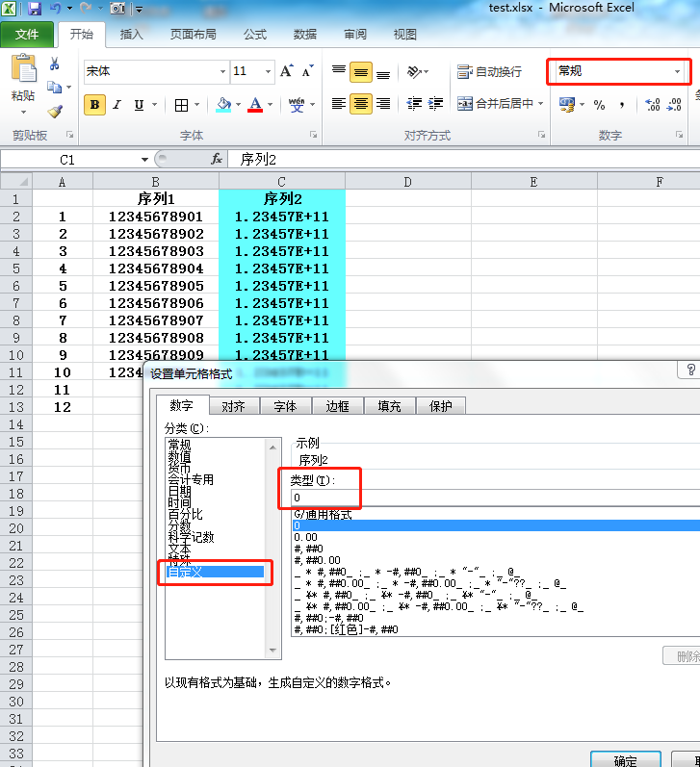Toggle center horizontal alignment
This screenshot has height=767, width=700.
(x=361, y=104)
